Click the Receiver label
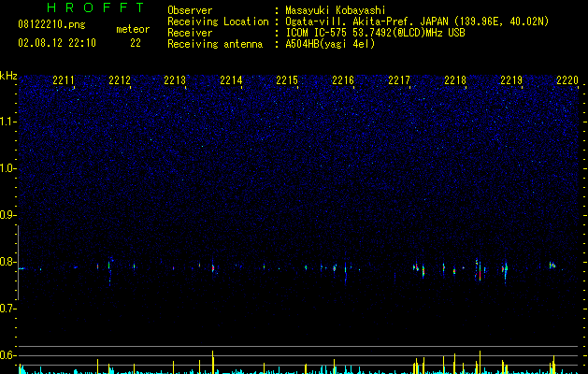The image size is (588, 374). 190,33
